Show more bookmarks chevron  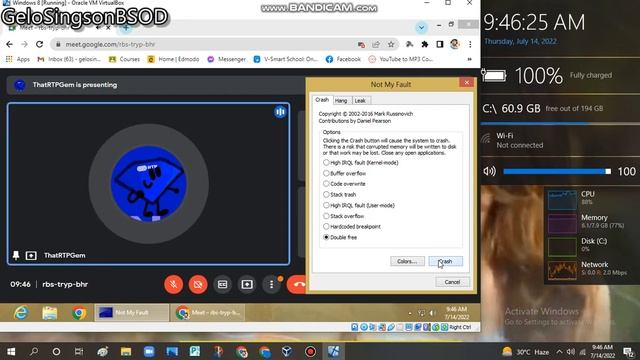(x=469, y=59)
